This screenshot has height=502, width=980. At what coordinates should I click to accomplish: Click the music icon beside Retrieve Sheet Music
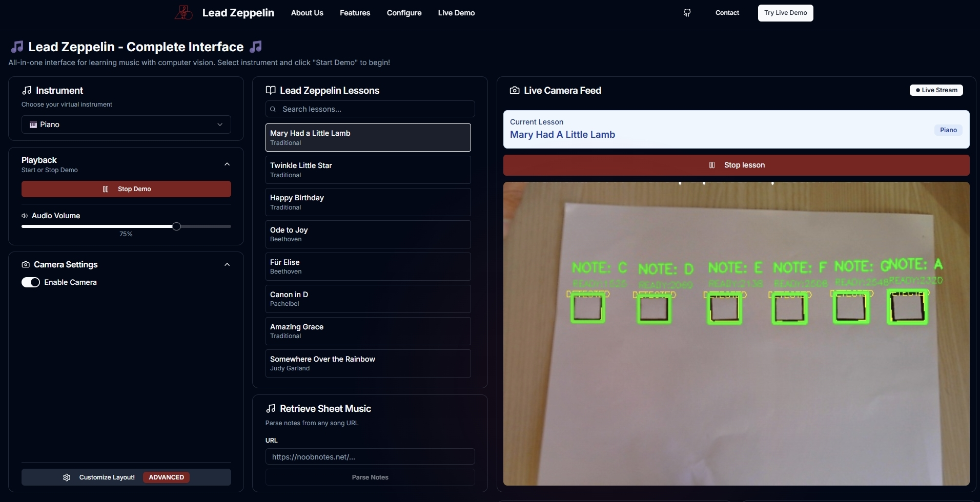pyautogui.click(x=271, y=408)
